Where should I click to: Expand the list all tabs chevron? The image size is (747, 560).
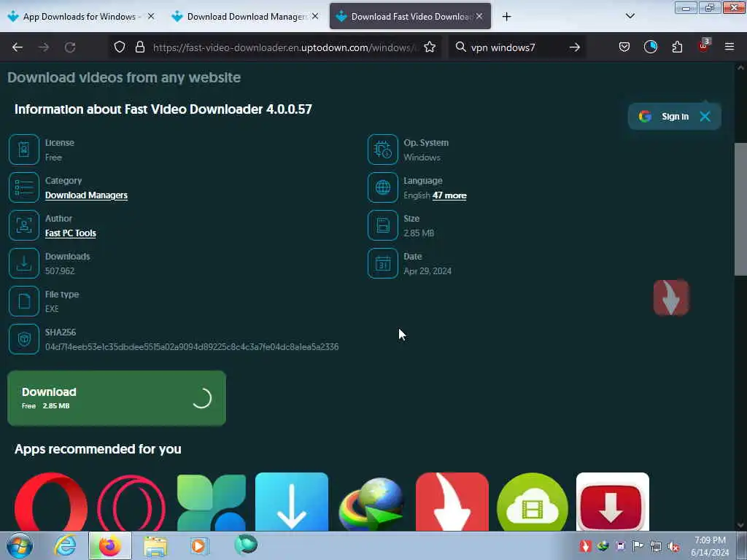coord(630,16)
